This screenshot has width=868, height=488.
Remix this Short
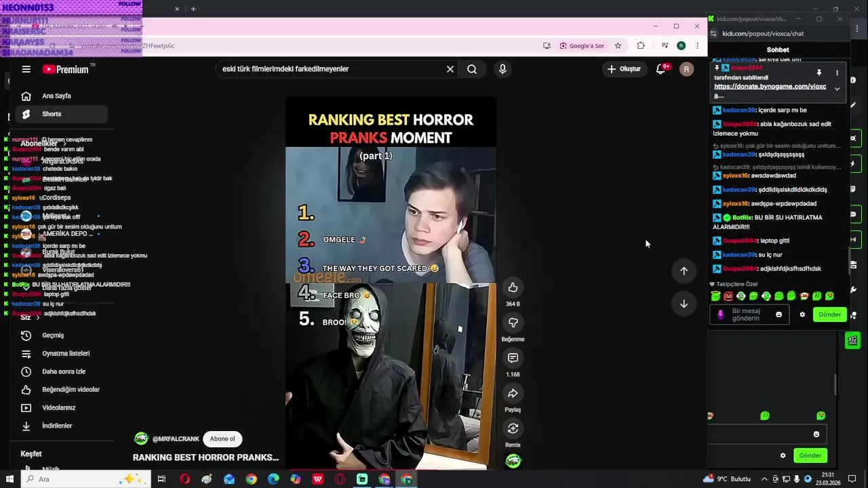[513, 428]
